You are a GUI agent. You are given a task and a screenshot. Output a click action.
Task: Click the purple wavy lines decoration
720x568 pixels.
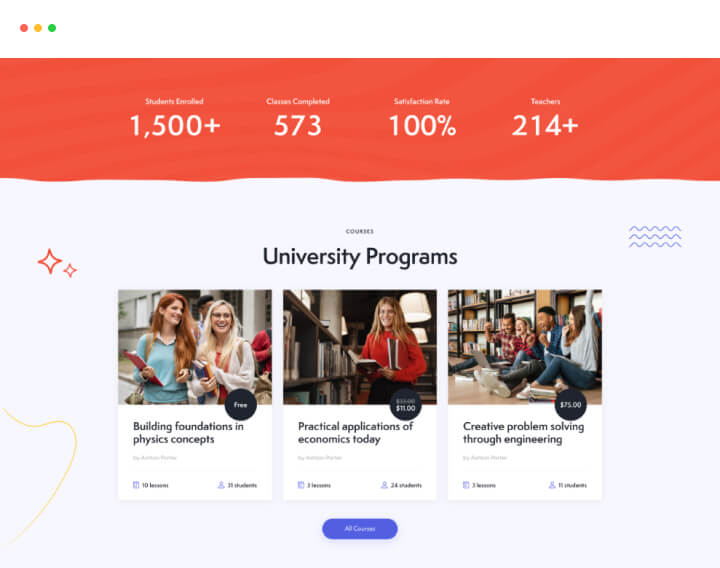pyautogui.click(x=655, y=236)
